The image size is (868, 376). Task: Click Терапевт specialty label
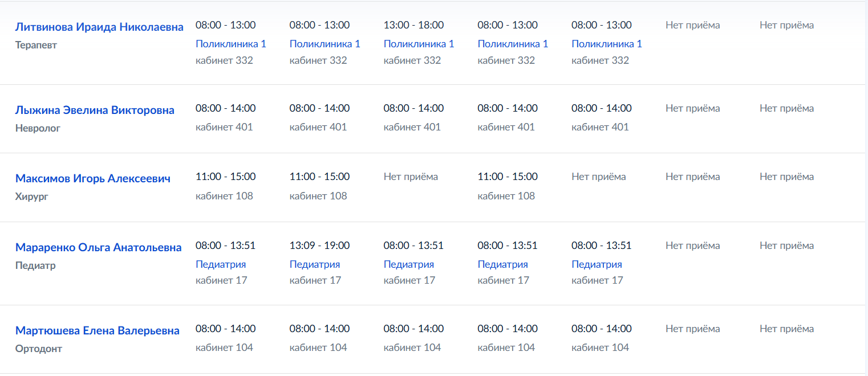(x=36, y=45)
